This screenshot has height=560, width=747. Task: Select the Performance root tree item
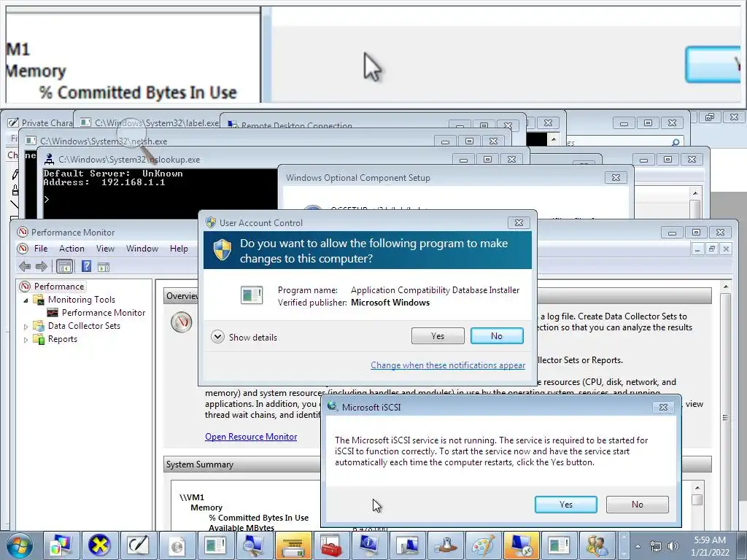pyautogui.click(x=59, y=286)
